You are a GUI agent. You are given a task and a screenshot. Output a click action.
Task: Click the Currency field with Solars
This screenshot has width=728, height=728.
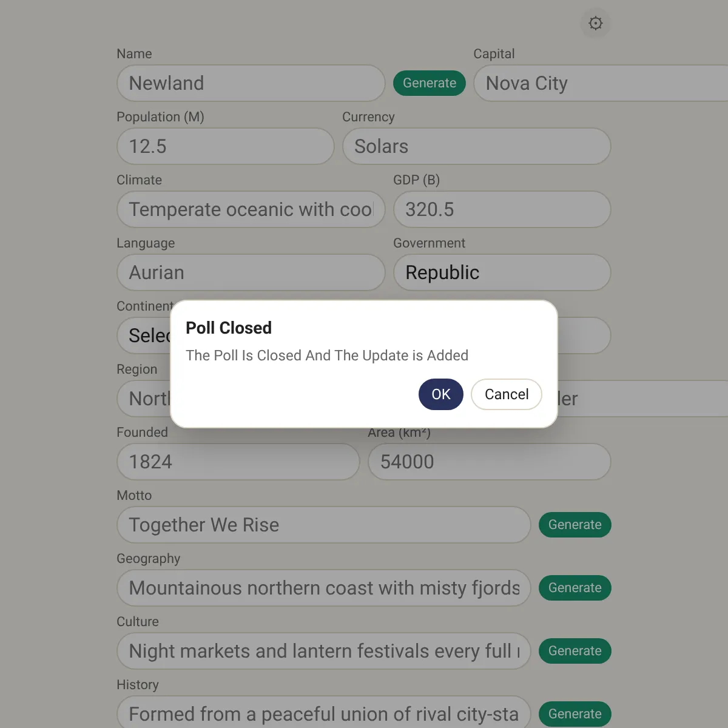click(x=476, y=146)
